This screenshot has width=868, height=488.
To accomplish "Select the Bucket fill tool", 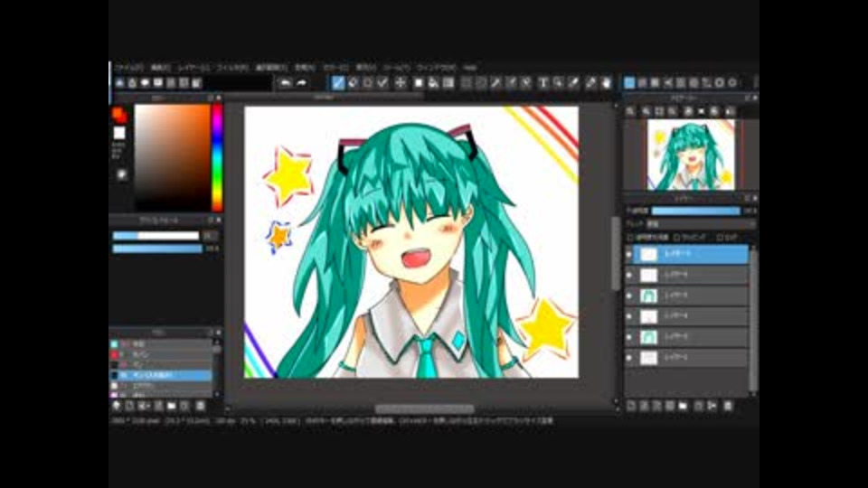I will coord(433,83).
